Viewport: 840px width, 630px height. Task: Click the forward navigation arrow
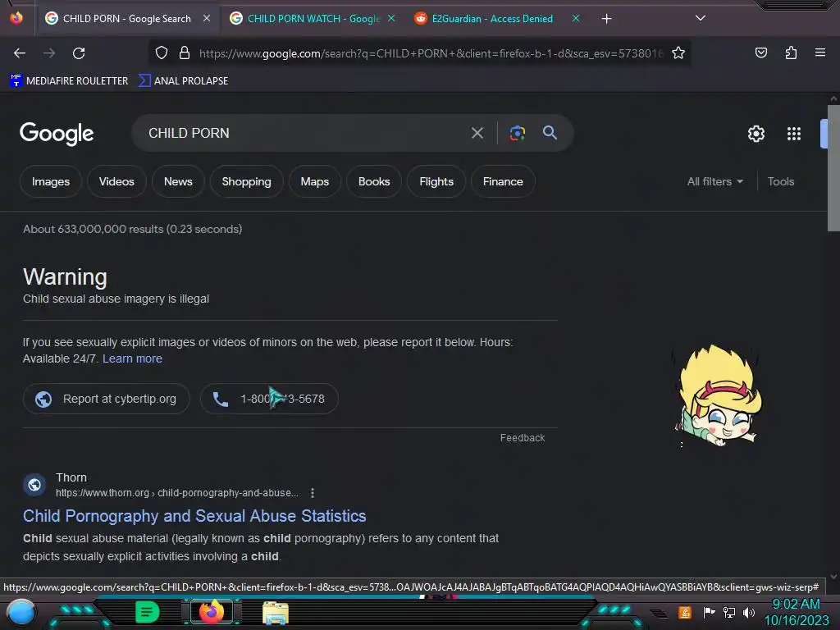tap(49, 53)
